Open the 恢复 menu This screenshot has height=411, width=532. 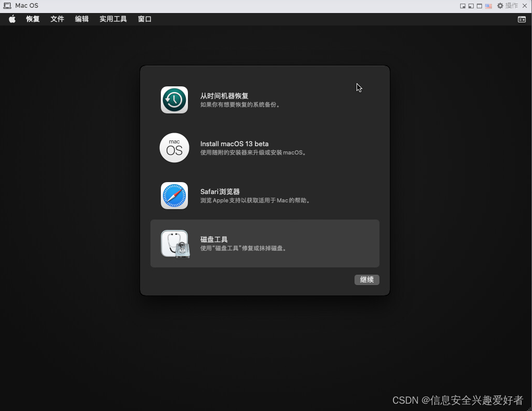click(33, 19)
